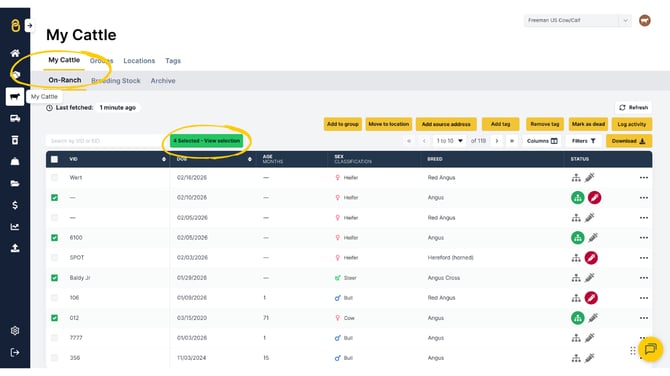This screenshot has height=376, width=670.
Task: Open row actions menu for 012
Action: coord(644,318)
